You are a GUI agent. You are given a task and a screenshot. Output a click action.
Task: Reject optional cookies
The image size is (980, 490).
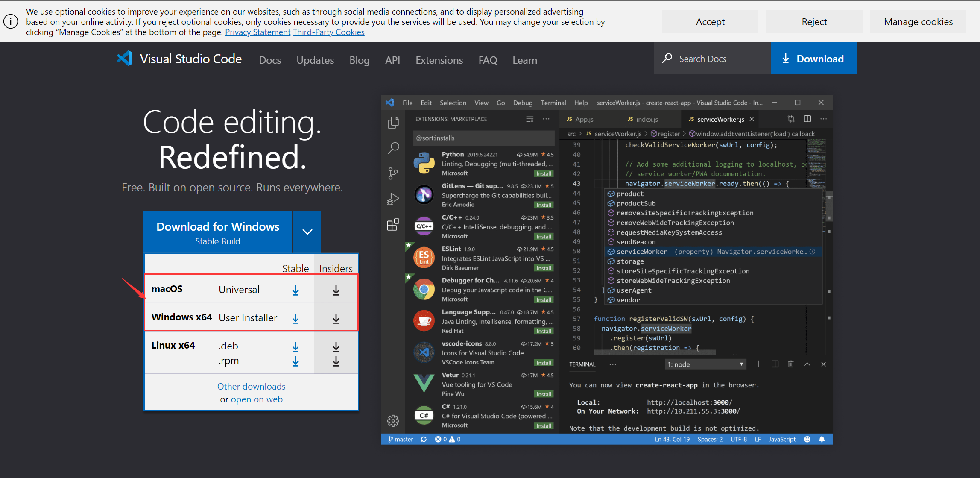coord(814,22)
